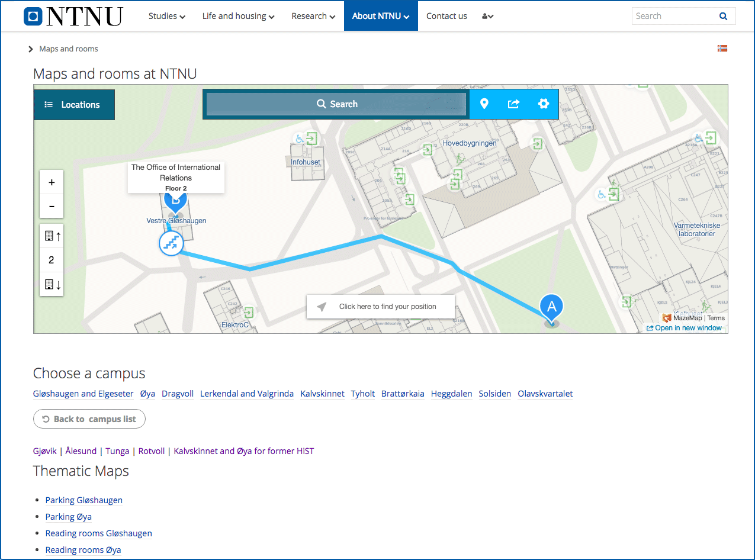Expand the Life and housing menu
The height and width of the screenshot is (560, 755).
pos(238,16)
